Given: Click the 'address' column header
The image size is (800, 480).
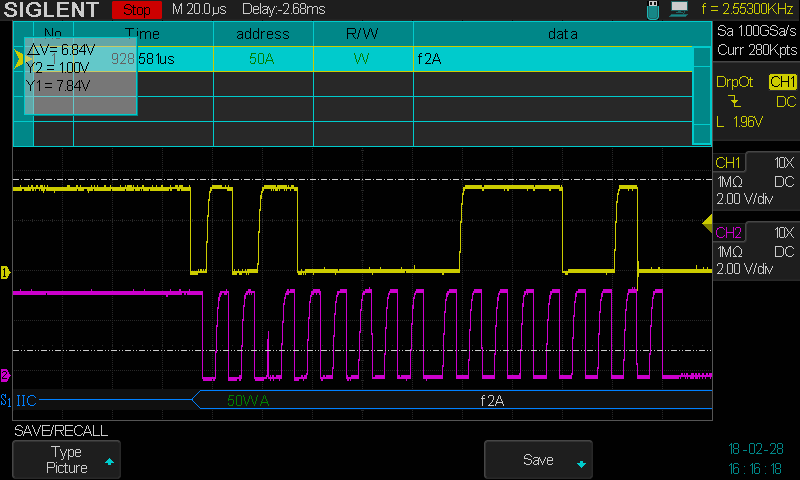Looking at the screenshot, I should 263,34.
